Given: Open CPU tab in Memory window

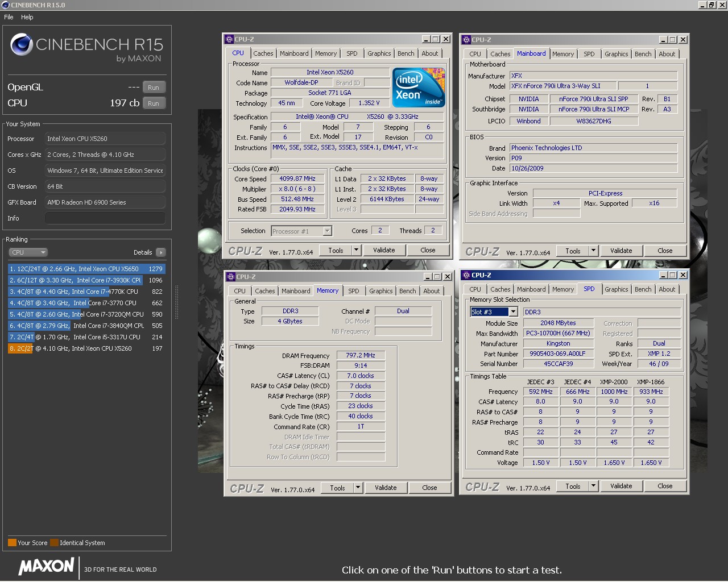Looking at the screenshot, I should coord(240,291).
